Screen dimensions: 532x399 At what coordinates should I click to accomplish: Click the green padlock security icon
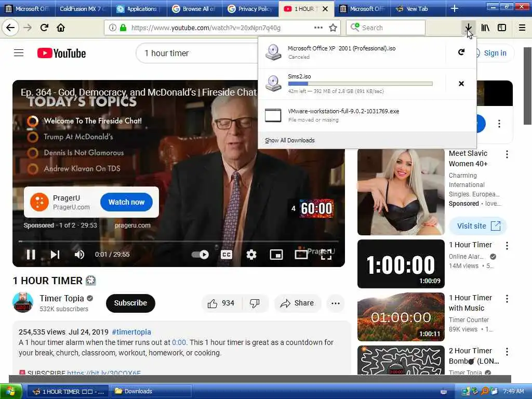(123, 28)
